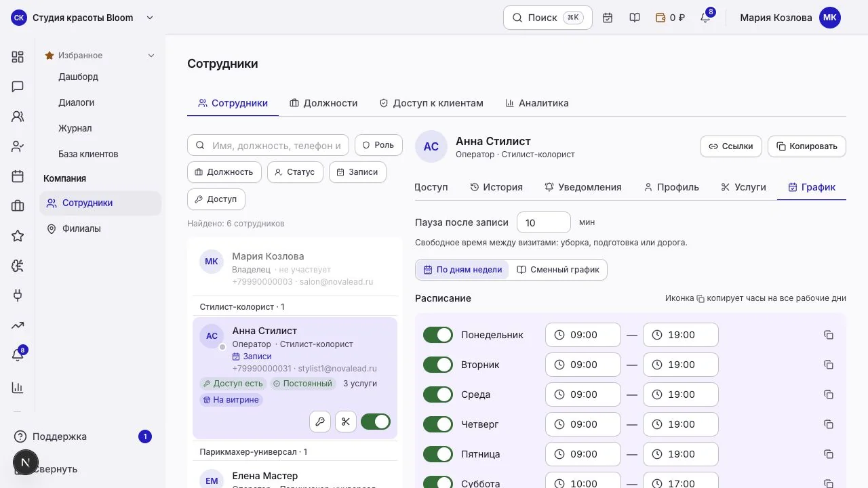Image resolution: width=868 pixels, height=488 pixels.
Task: Expand the Студия красоты Bloom company dropdown
Action: (82, 18)
